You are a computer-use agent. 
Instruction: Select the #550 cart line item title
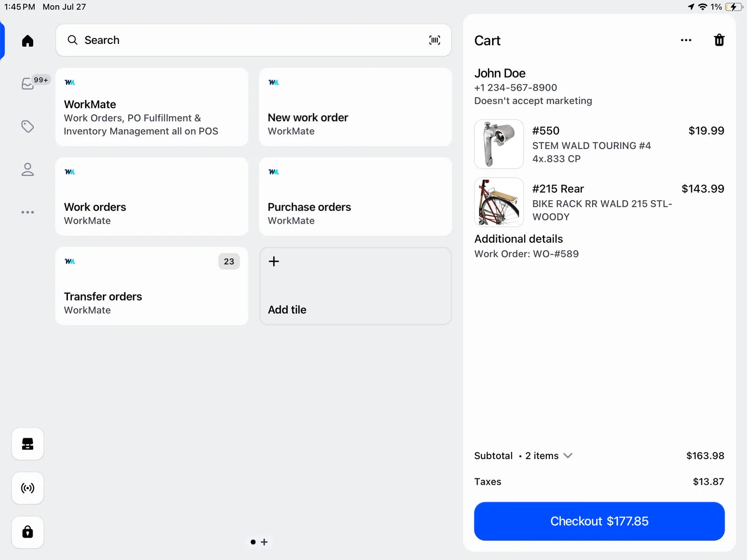(x=546, y=131)
